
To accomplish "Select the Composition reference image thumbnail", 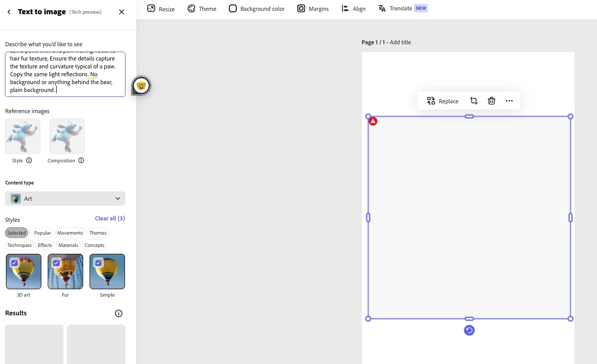I will point(67,136).
